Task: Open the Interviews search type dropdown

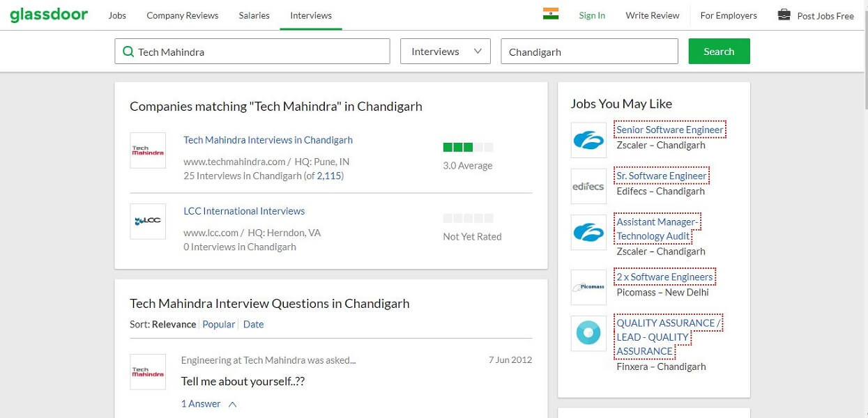Action: pos(446,52)
